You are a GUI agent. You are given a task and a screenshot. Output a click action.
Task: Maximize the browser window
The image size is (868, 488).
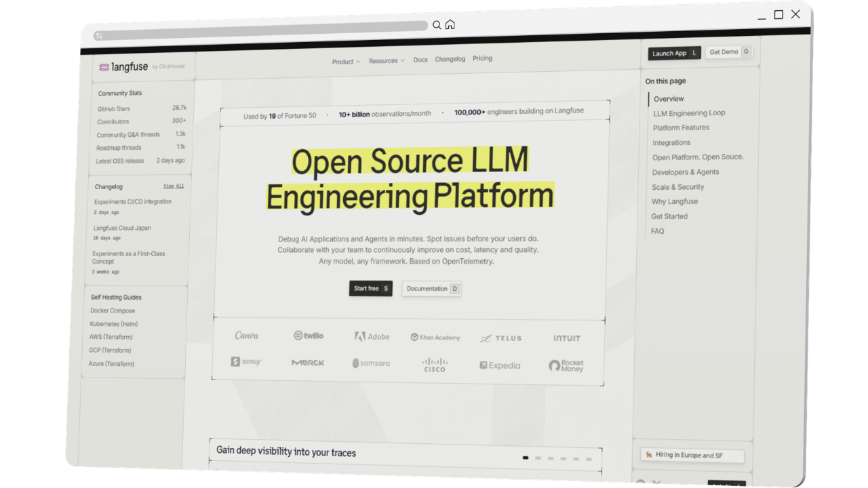(778, 15)
